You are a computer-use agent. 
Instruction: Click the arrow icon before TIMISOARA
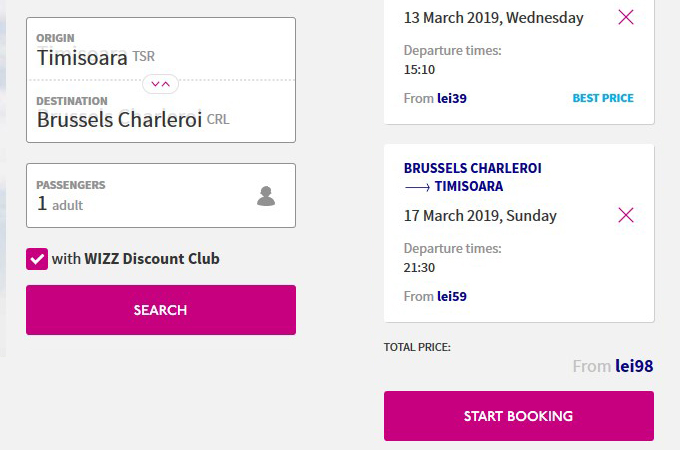tap(417, 187)
